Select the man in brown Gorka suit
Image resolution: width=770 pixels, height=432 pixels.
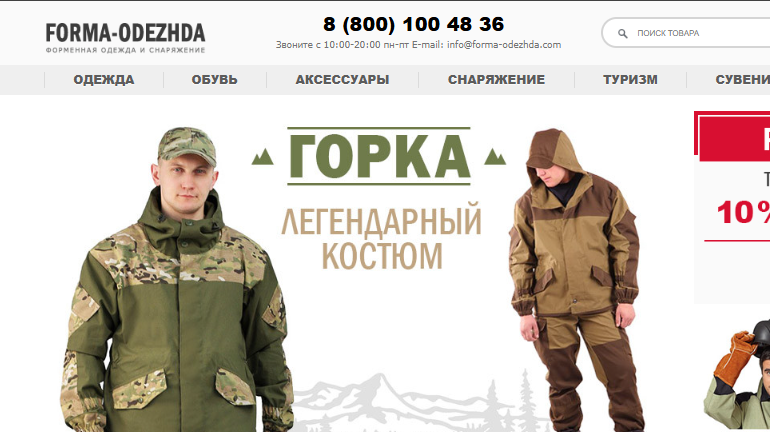tap(575, 280)
